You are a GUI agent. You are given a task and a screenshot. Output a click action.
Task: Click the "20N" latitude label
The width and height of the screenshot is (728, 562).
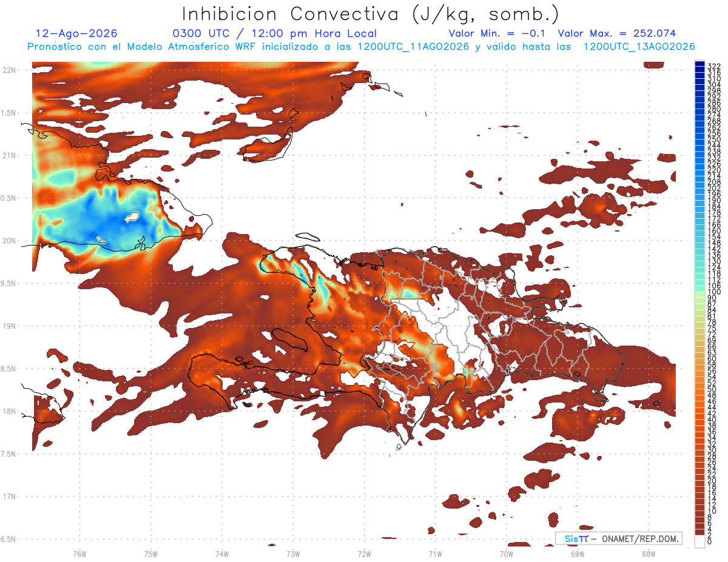[10, 241]
